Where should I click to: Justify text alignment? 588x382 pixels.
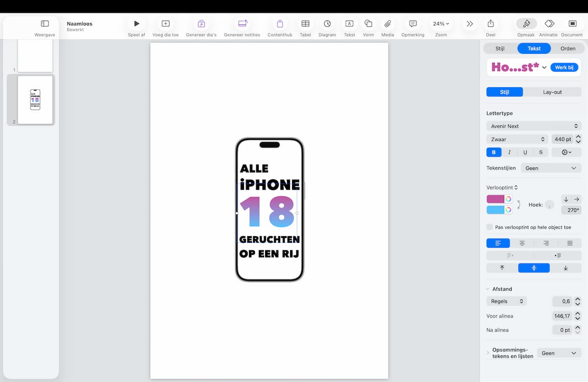(570, 243)
